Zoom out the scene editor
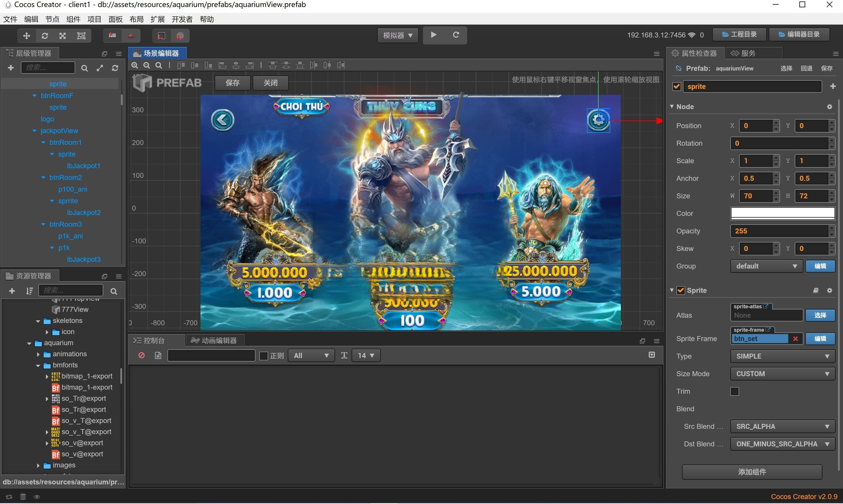This screenshot has width=843, height=504. click(x=147, y=65)
